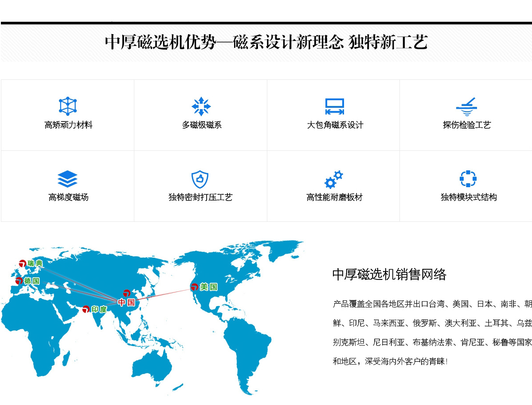Screen dimensions: 532x405
Task: Click the 美国 label on the map
Action: 208,287
